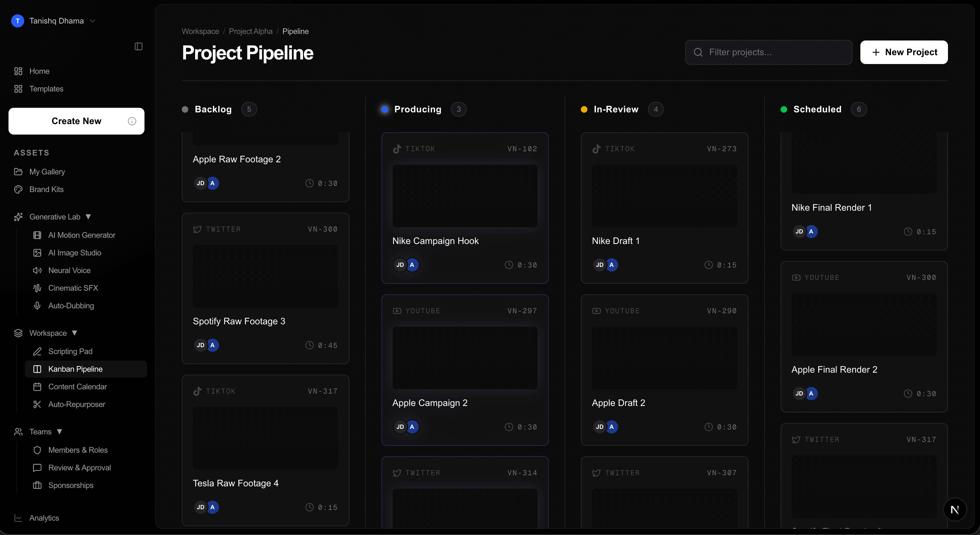Open Content Calendar calendar icon
This screenshot has width=980, height=535.
37,387
